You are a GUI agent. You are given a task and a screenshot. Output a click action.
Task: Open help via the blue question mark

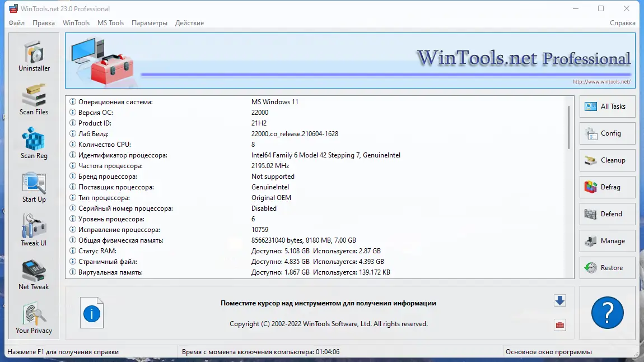[607, 313]
